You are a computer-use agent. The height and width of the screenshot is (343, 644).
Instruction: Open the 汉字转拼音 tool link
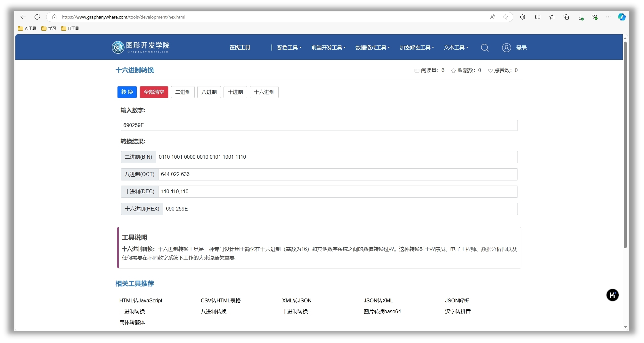458,312
